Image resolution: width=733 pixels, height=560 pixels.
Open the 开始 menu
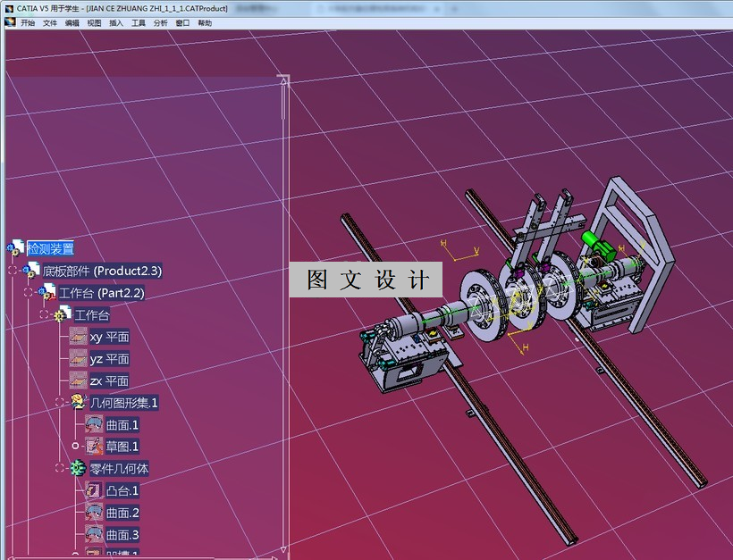(x=28, y=23)
